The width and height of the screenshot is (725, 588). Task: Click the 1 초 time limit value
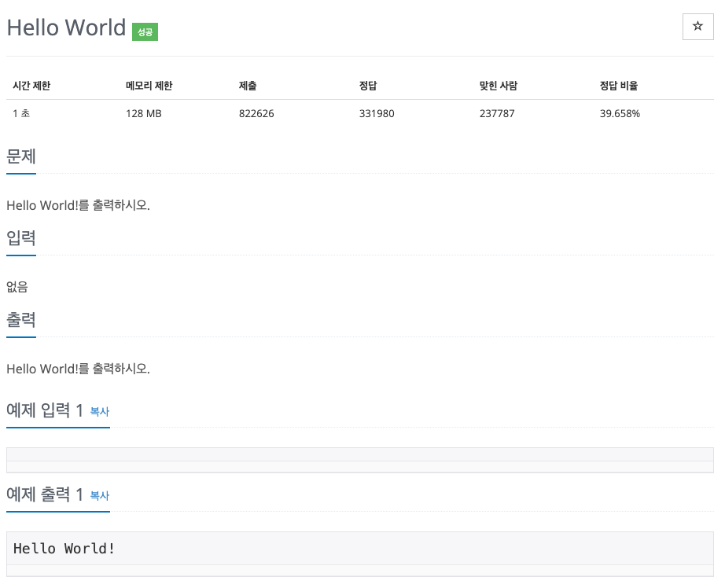pyautogui.click(x=21, y=113)
